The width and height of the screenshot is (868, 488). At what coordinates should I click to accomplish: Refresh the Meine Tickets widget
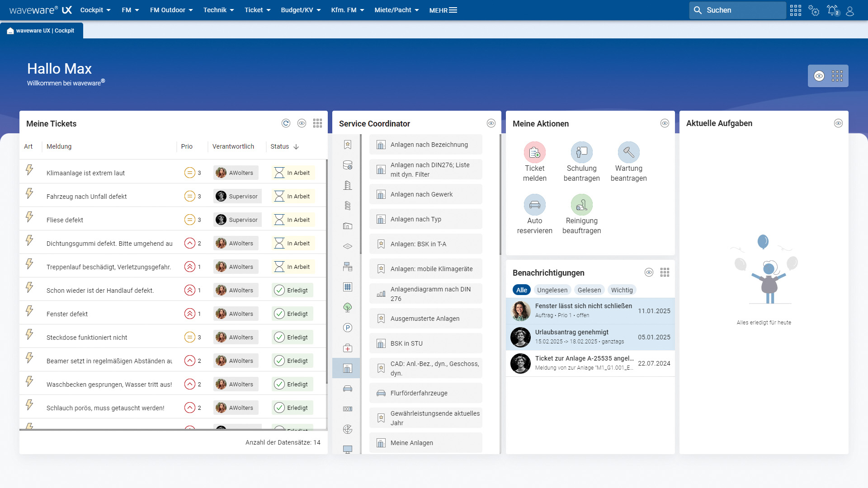tap(286, 123)
